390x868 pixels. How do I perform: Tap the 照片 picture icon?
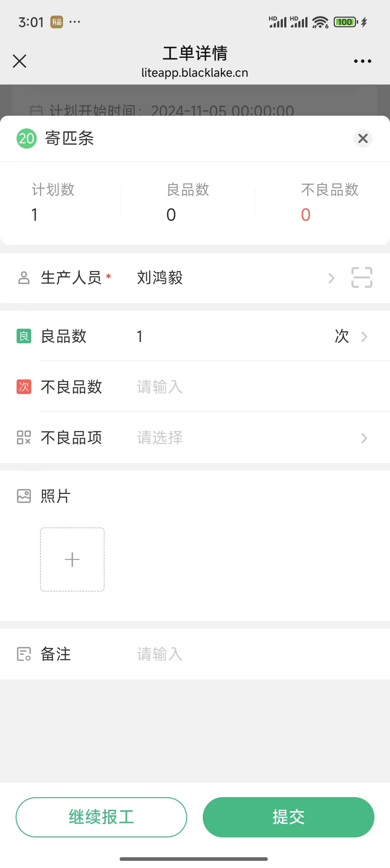(24, 496)
